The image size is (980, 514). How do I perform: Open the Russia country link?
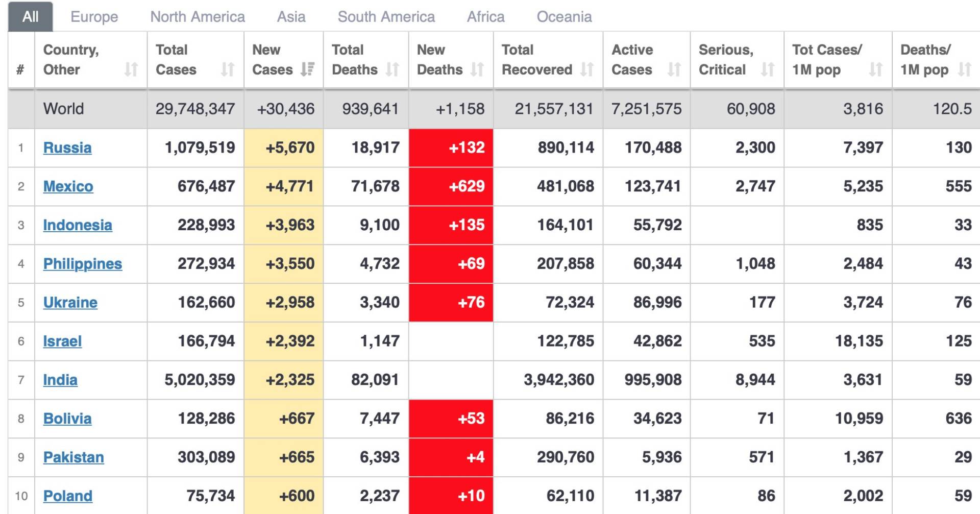click(x=67, y=148)
